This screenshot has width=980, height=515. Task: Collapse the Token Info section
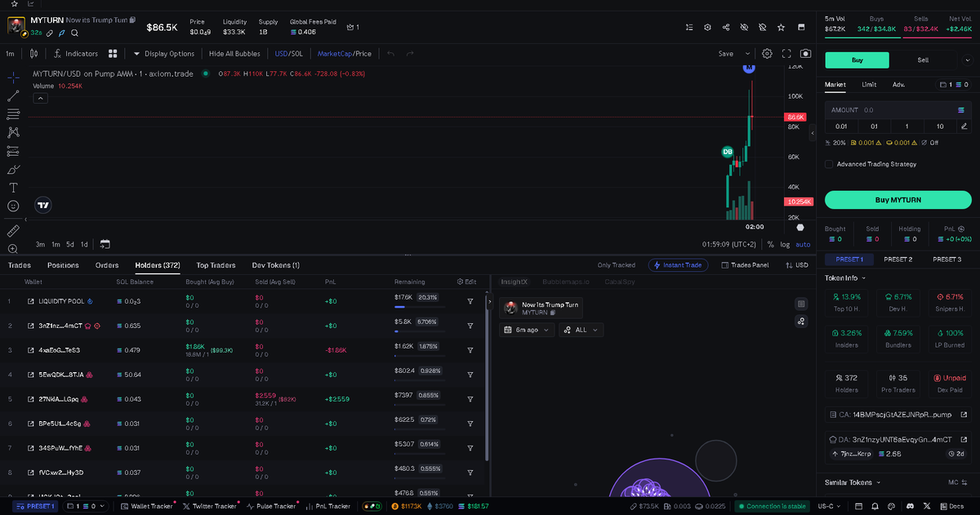pyautogui.click(x=844, y=277)
